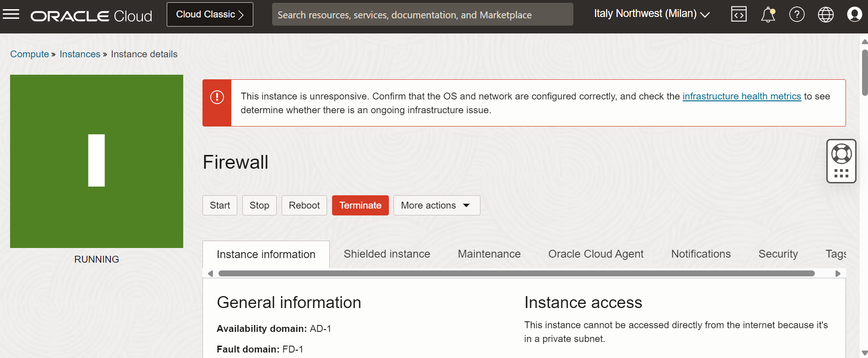Open the help question mark icon
The width and height of the screenshot is (868, 358).
tap(797, 15)
